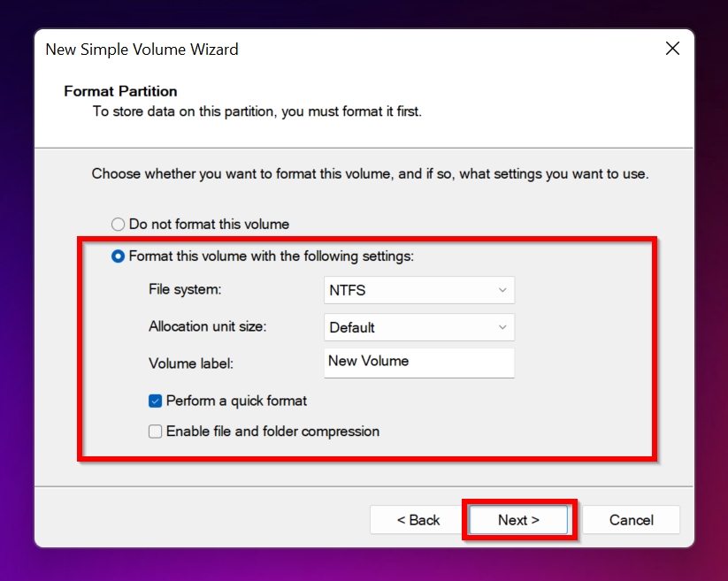Click the Volume label text field
The height and width of the screenshot is (581, 728).
click(x=419, y=363)
